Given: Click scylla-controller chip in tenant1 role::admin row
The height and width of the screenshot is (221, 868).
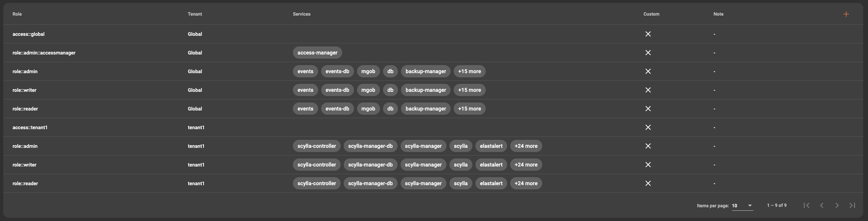Looking at the screenshot, I should click(317, 146).
